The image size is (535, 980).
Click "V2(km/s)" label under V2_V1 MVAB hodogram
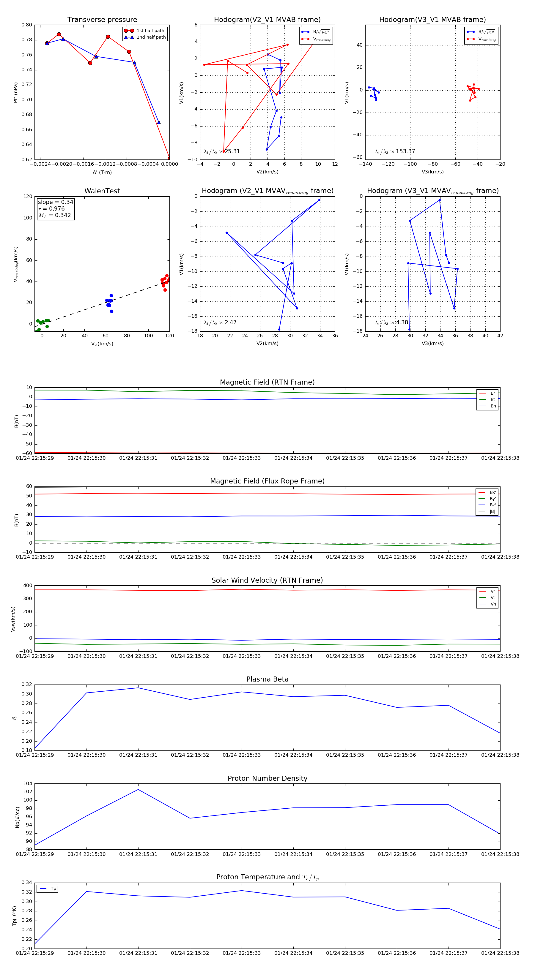(267, 172)
